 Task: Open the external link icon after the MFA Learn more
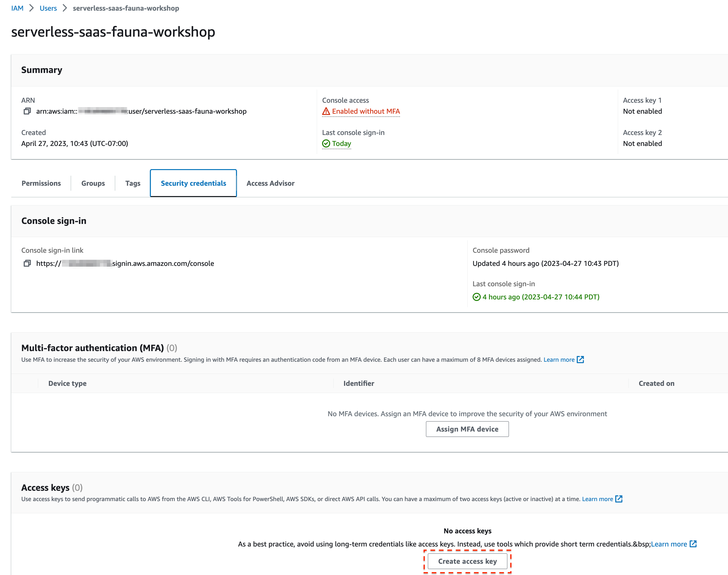point(580,360)
